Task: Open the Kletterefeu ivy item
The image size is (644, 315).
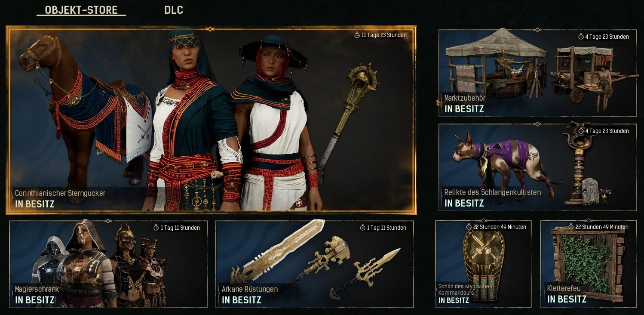Action: [589, 264]
